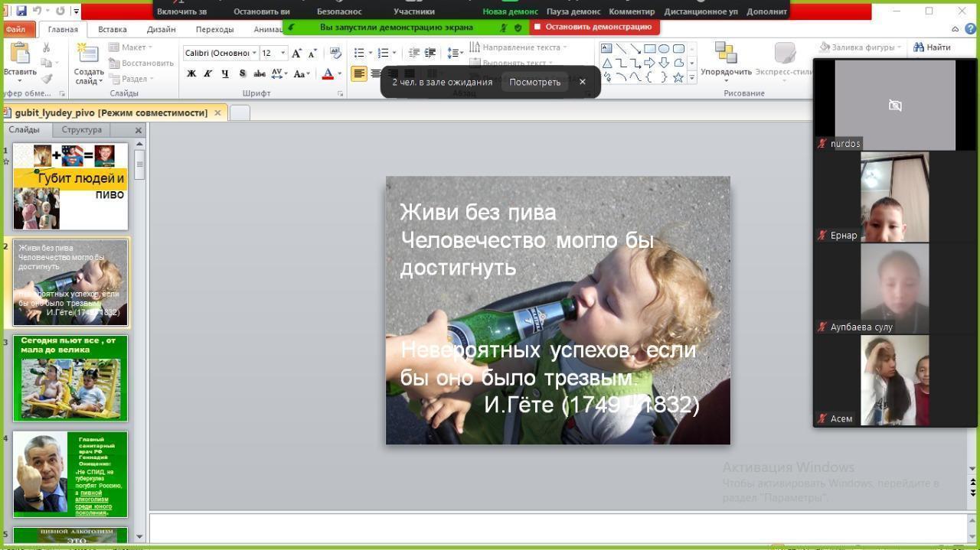This screenshot has width=980, height=550.
Task: Select slide 3 thumbnail with green background
Action: click(70, 379)
